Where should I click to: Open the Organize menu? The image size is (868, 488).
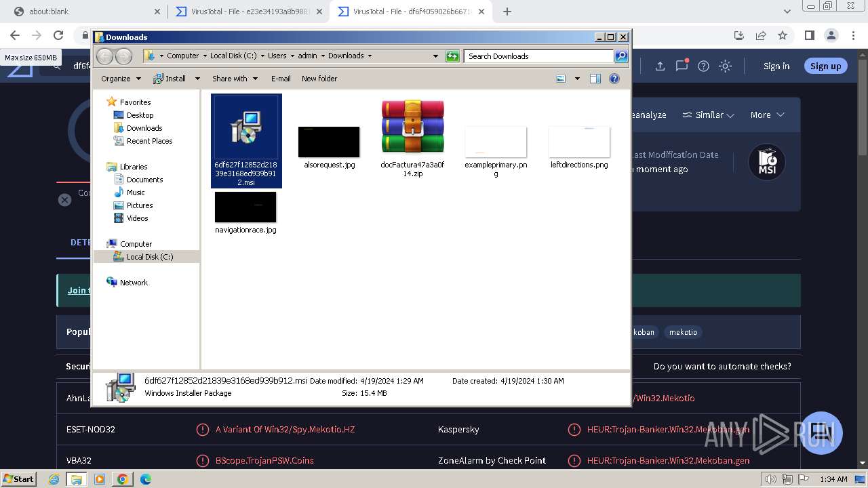click(121, 79)
